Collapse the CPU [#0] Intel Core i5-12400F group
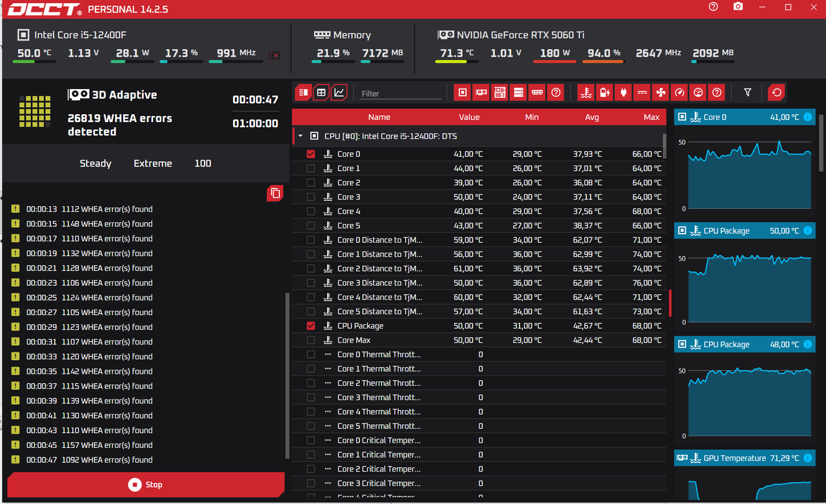The height and width of the screenshot is (504, 826). tap(300, 136)
